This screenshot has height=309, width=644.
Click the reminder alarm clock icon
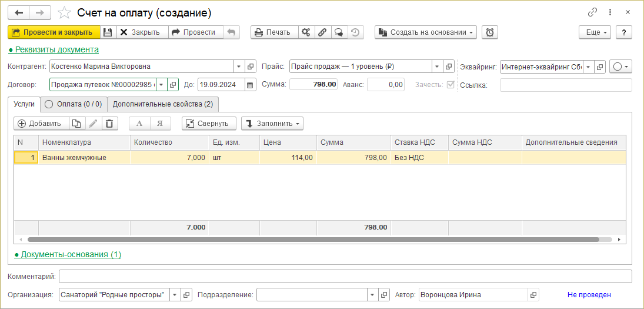coord(490,32)
